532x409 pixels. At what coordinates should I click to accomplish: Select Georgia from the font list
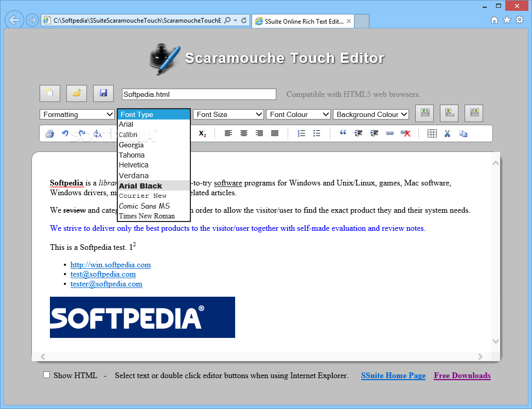tap(154, 145)
